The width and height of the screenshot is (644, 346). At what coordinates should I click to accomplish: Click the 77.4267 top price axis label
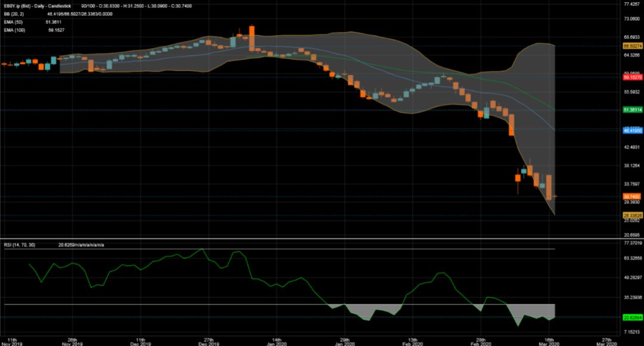(631, 4)
